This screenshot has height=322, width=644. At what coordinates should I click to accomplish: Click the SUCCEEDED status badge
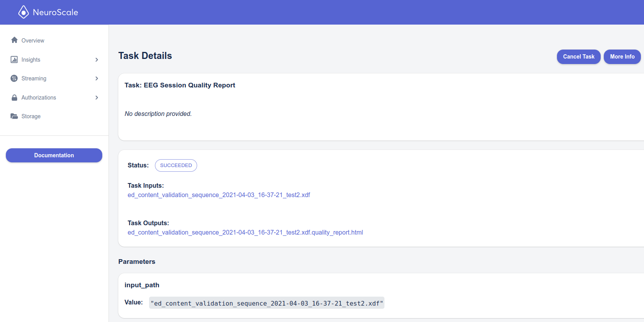pyautogui.click(x=176, y=165)
